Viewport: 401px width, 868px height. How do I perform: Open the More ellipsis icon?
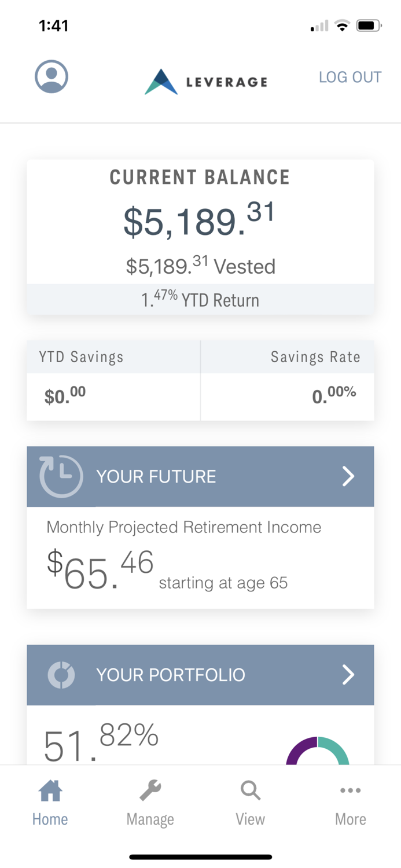click(x=350, y=790)
